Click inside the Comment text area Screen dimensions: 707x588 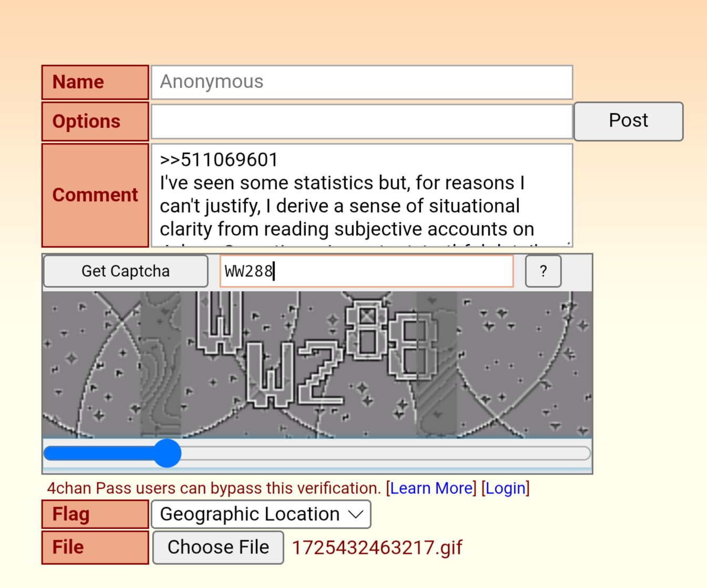(x=362, y=195)
